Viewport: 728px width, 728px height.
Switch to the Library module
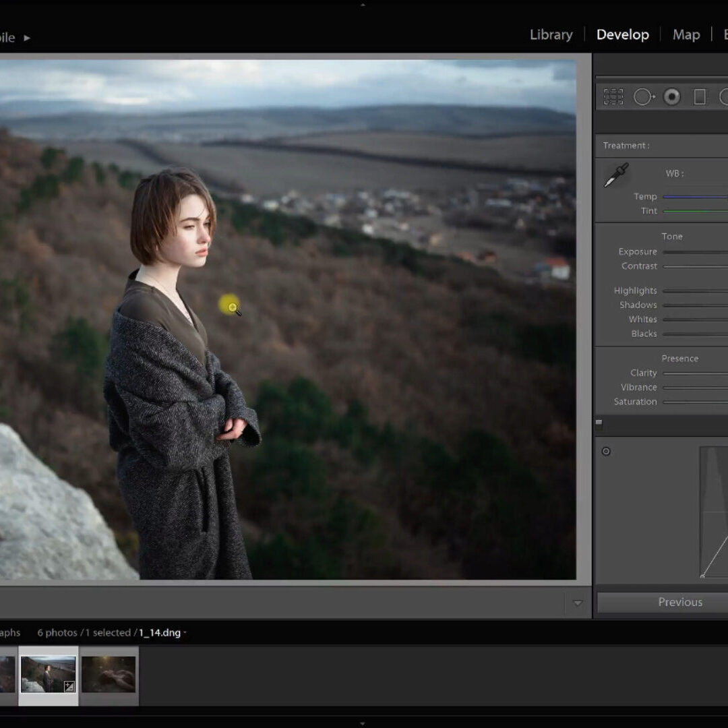[551, 35]
